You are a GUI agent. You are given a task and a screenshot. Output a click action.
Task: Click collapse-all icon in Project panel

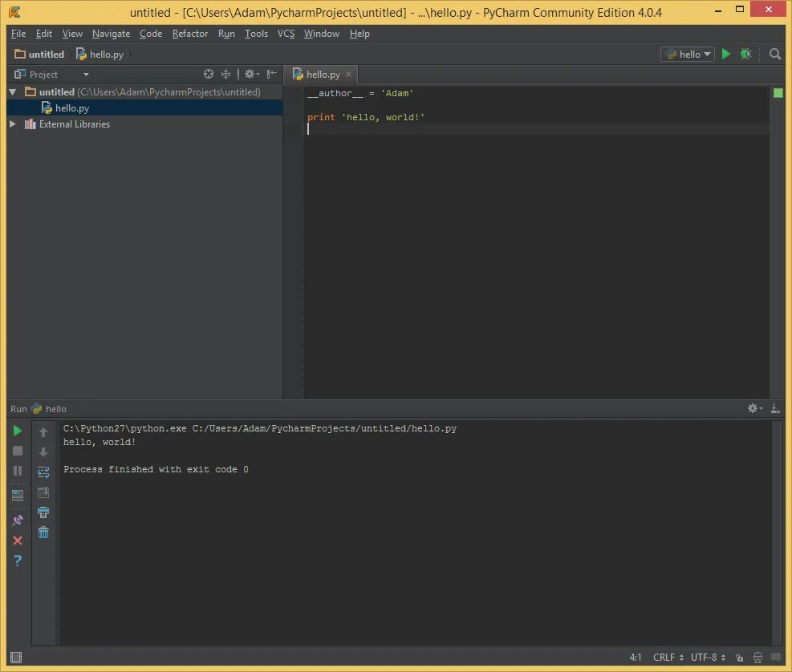tap(225, 75)
